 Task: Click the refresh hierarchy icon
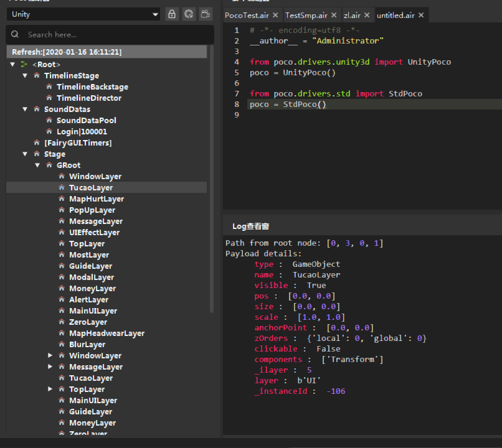pyautogui.click(x=189, y=14)
